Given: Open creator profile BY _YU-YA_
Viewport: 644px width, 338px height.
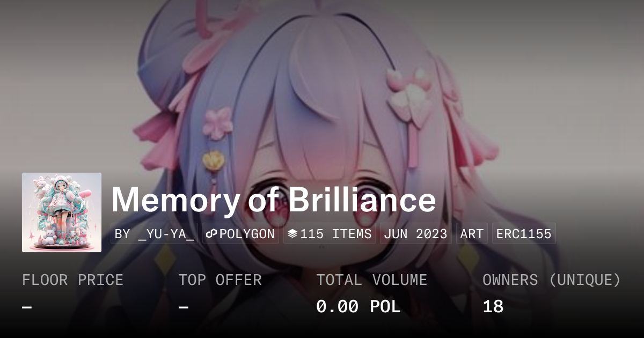Looking at the screenshot, I should click(x=155, y=234).
